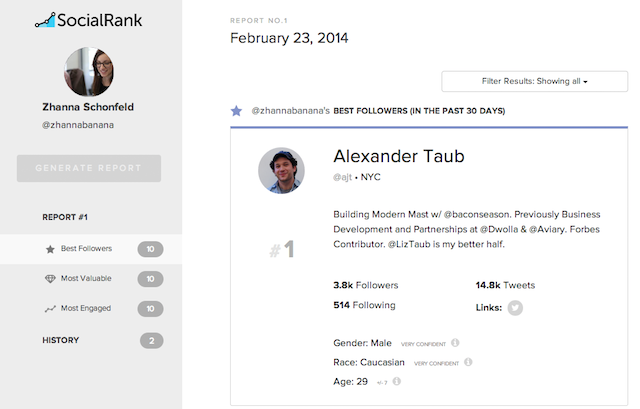Click the Most Valuable diamond icon
Image resolution: width=640 pixels, height=409 pixels.
(50, 279)
